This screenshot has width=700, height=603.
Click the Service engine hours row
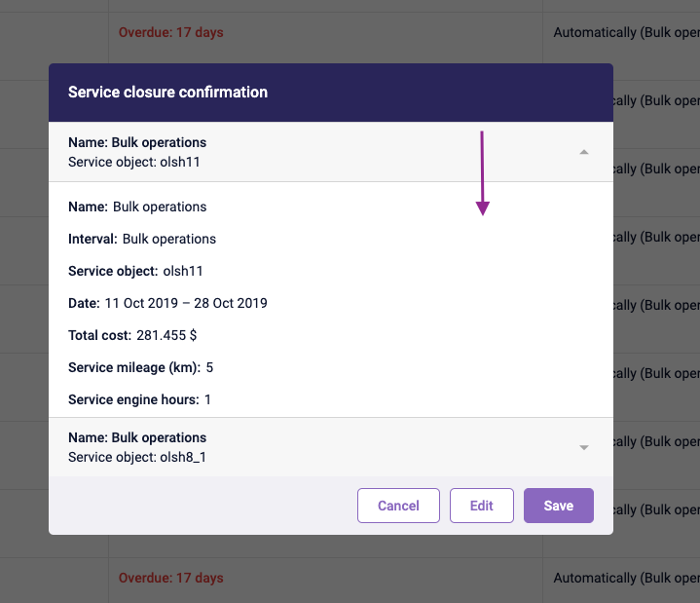(139, 399)
